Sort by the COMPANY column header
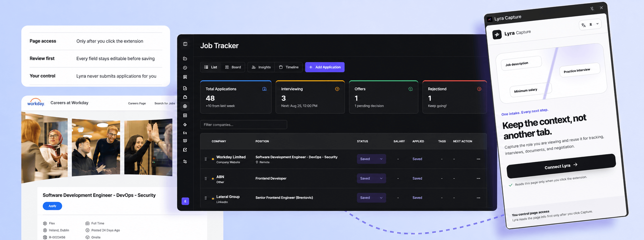The image size is (644, 240). coord(219,142)
